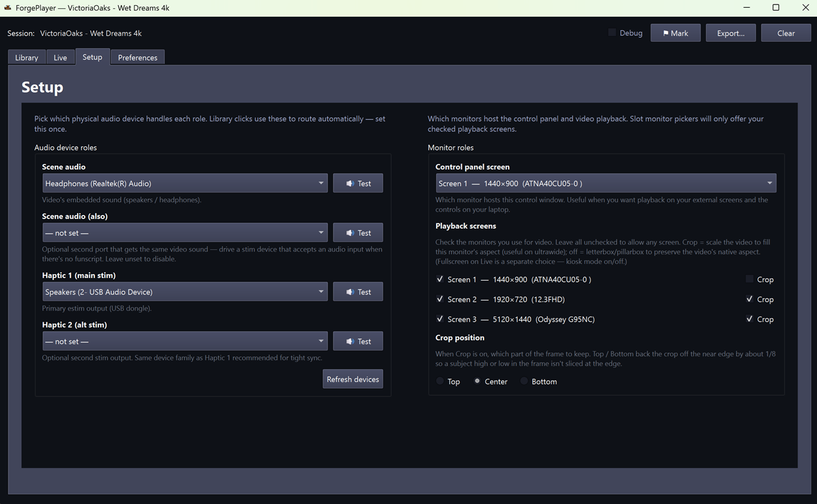817x504 pixels.
Task: Click the Mark flag button
Action: pyautogui.click(x=675, y=33)
